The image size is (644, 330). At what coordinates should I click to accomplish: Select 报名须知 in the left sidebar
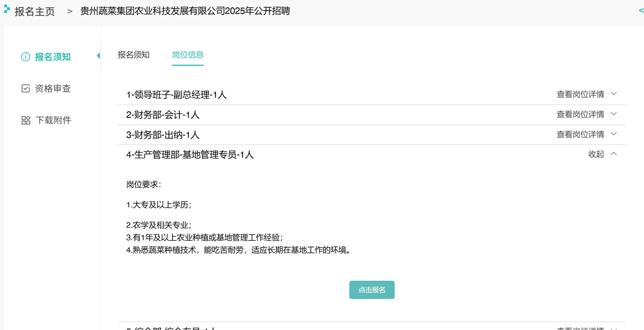tap(53, 57)
